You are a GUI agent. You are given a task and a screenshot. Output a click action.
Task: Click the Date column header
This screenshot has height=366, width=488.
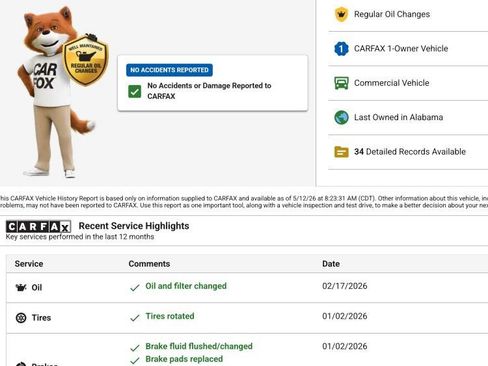click(x=331, y=264)
